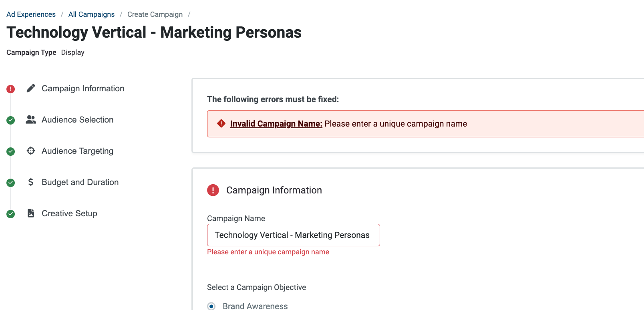Open the Campaign Information step
The width and height of the screenshot is (644, 310).
click(x=83, y=89)
